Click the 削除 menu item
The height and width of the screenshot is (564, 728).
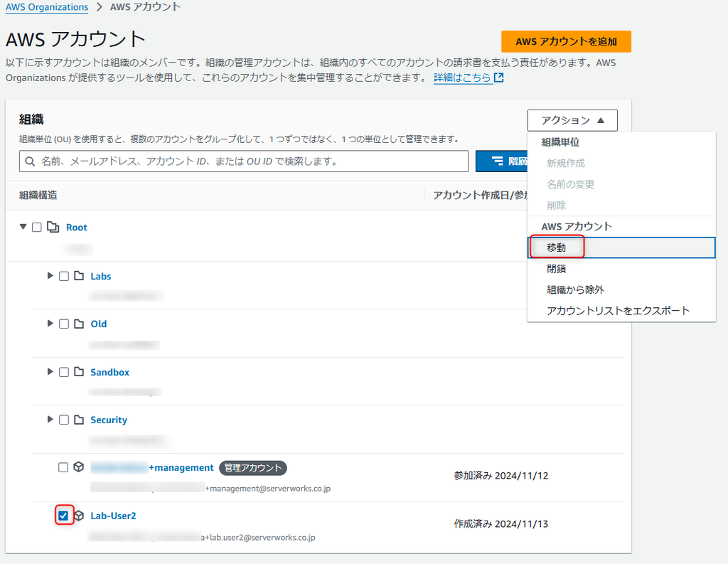tap(621, 206)
